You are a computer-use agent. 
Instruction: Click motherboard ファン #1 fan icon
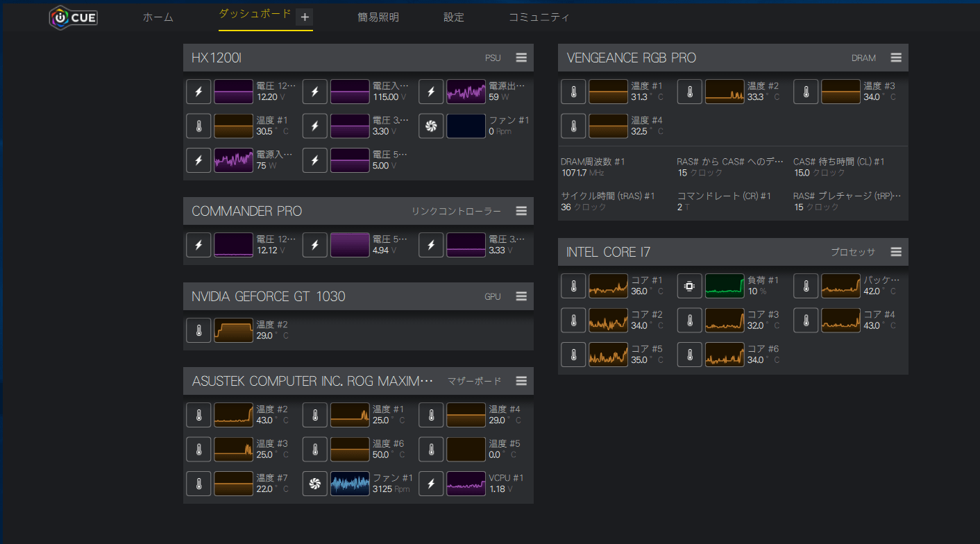coord(315,484)
